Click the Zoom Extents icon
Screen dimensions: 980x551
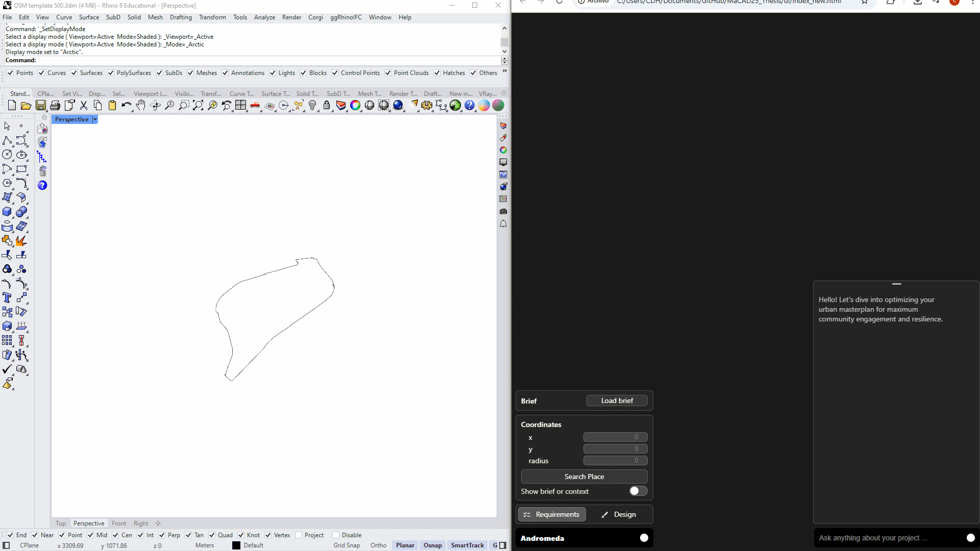pos(198,106)
